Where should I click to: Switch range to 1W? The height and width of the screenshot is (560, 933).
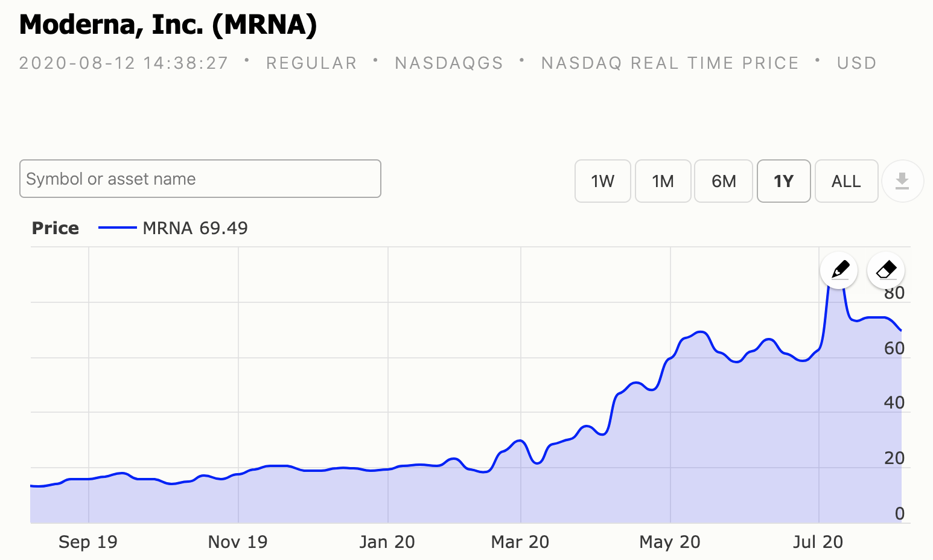(x=602, y=181)
